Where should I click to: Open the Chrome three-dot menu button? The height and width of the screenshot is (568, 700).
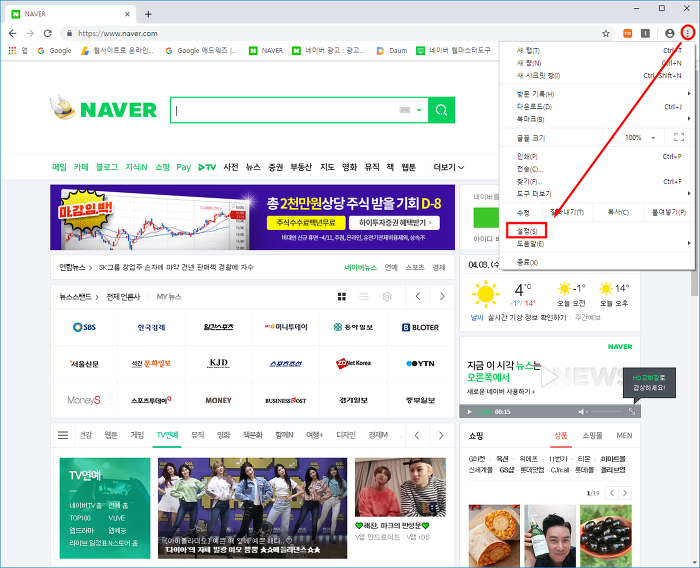coord(688,33)
